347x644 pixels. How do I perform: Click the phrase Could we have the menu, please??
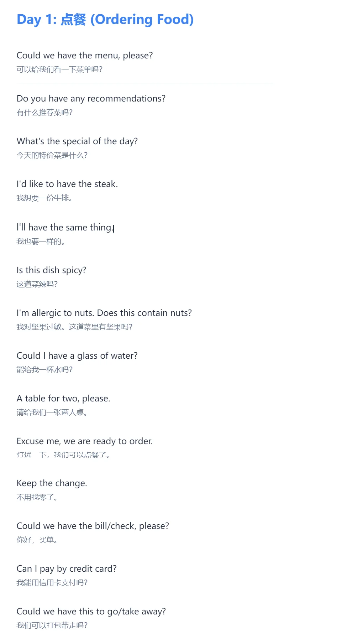[85, 56]
